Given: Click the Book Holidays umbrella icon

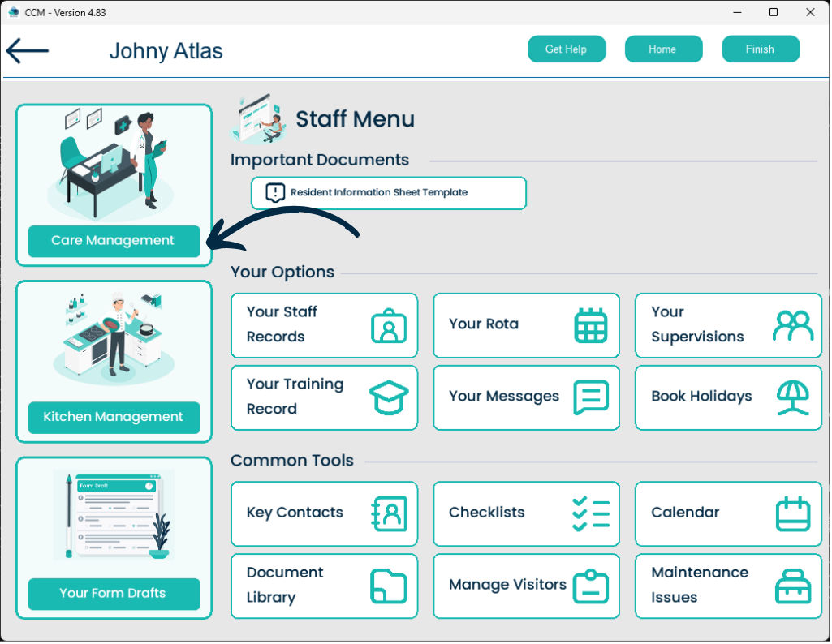Looking at the screenshot, I should click(792, 397).
